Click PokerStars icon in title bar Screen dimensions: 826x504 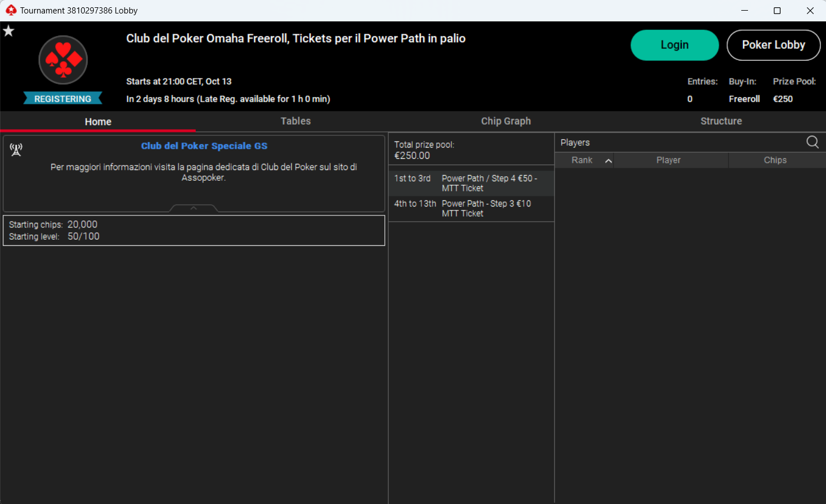(x=11, y=10)
